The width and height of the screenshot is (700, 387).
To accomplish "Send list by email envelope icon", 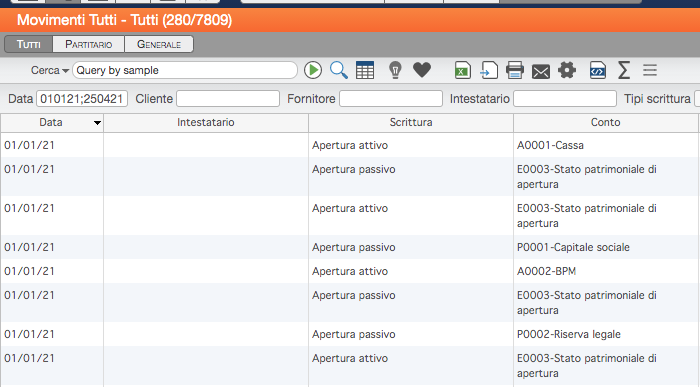I will (541, 71).
